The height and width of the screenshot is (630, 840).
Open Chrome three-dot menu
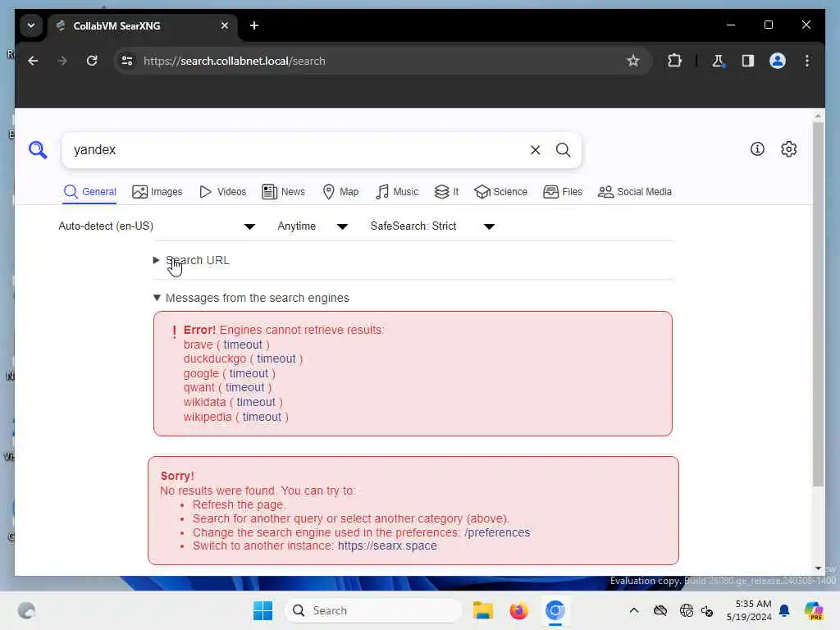pyautogui.click(x=807, y=61)
